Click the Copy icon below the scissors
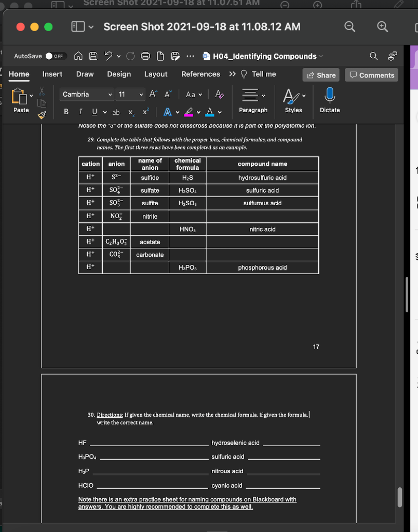Viewport: 418px width, 532px height. point(43,104)
